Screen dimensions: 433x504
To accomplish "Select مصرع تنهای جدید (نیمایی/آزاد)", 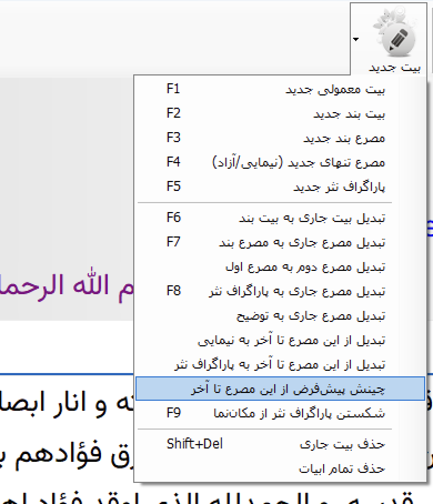I will [299, 162].
